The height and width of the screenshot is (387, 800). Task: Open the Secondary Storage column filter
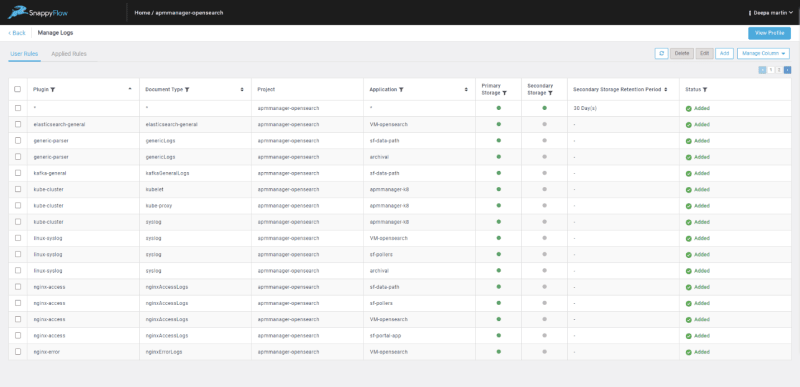point(550,93)
